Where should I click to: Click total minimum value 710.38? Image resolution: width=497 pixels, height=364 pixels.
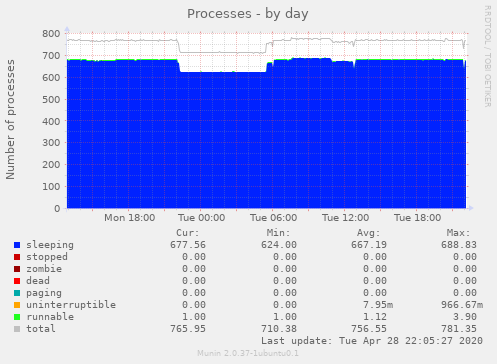pos(279,329)
